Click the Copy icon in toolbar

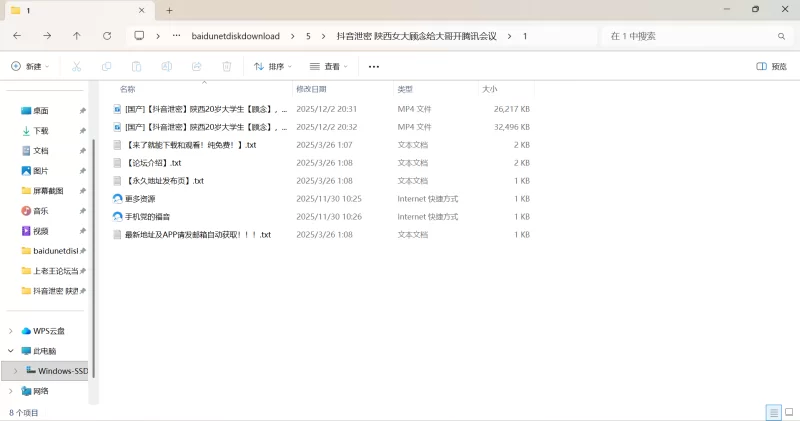coord(106,67)
